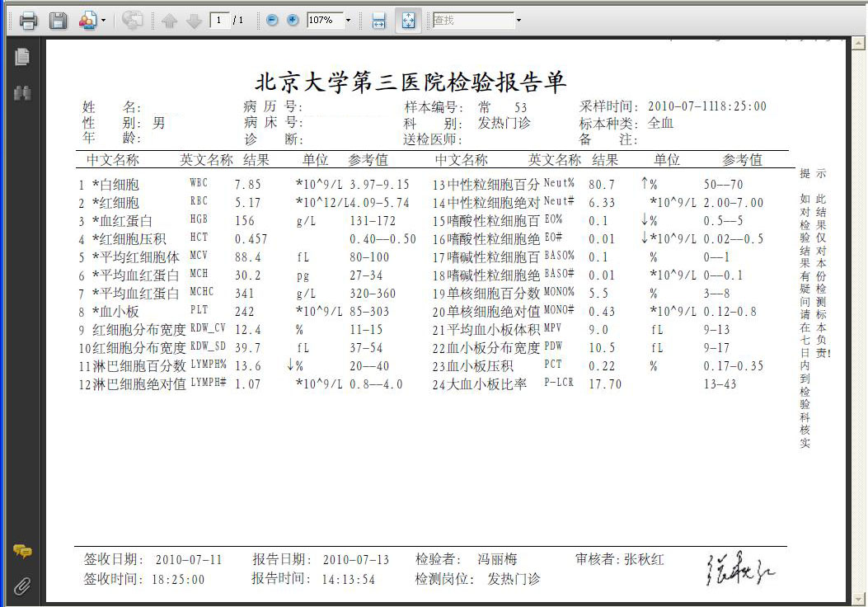Click the grayed-out web capture button
Screen dimensions: 868x607
pyautogui.click(x=133, y=20)
